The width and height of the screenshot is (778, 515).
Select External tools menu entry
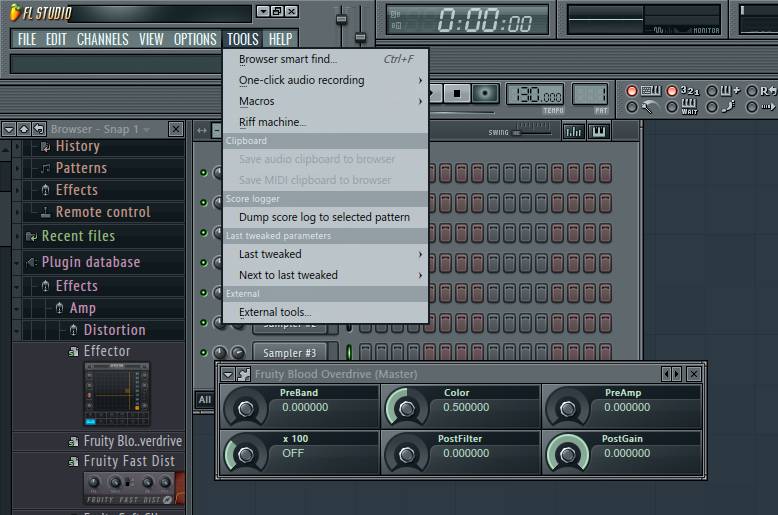point(325,312)
